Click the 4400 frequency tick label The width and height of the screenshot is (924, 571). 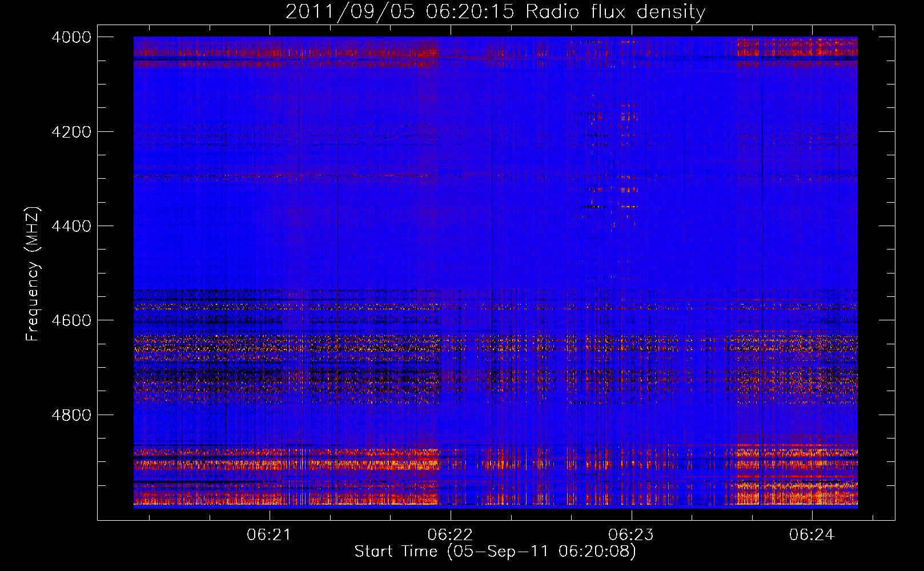coord(71,226)
